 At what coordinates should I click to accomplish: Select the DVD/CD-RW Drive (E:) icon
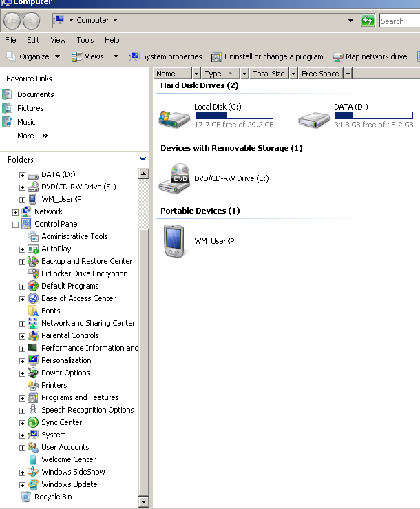pyautogui.click(x=174, y=178)
